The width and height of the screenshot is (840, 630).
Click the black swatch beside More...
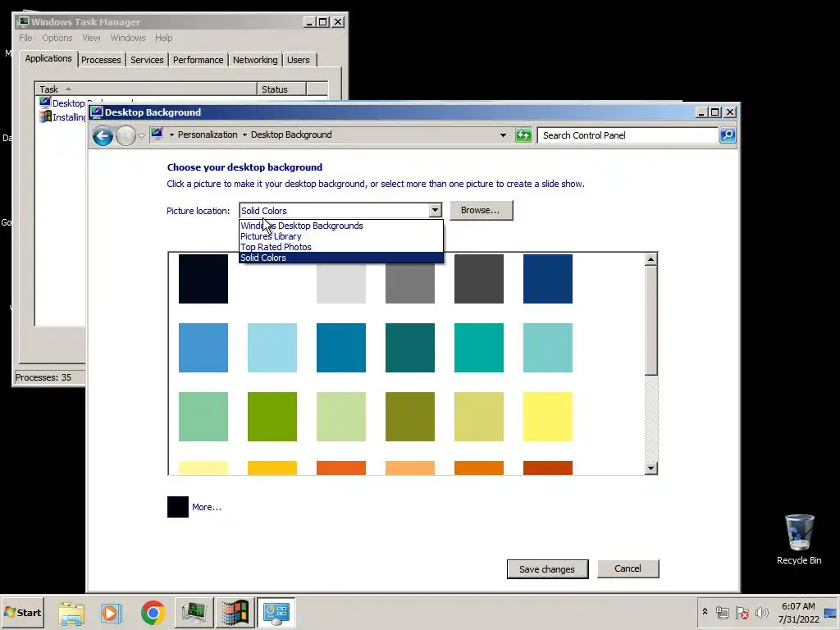pyautogui.click(x=178, y=507)
